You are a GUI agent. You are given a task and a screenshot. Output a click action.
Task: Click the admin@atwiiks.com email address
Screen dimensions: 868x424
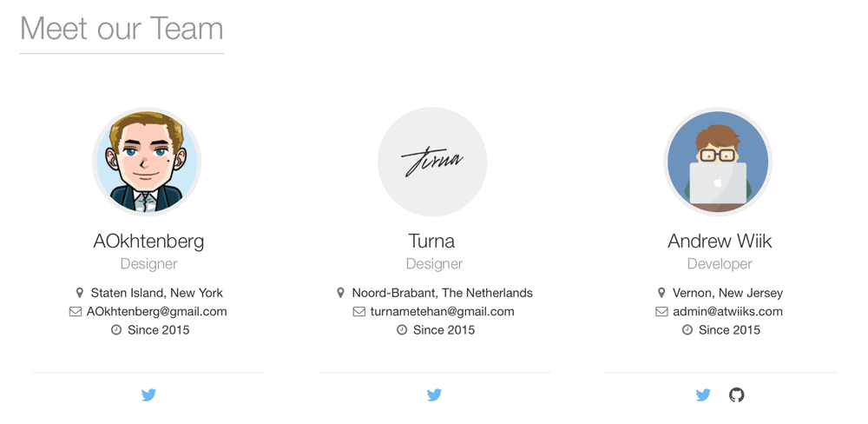point(727,312)
